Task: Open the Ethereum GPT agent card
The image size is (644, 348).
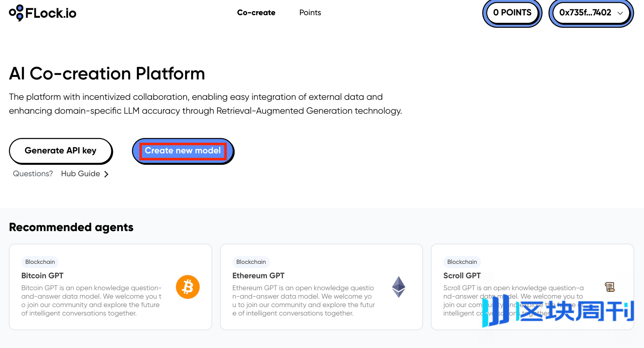Action: (x=321, y=287)
